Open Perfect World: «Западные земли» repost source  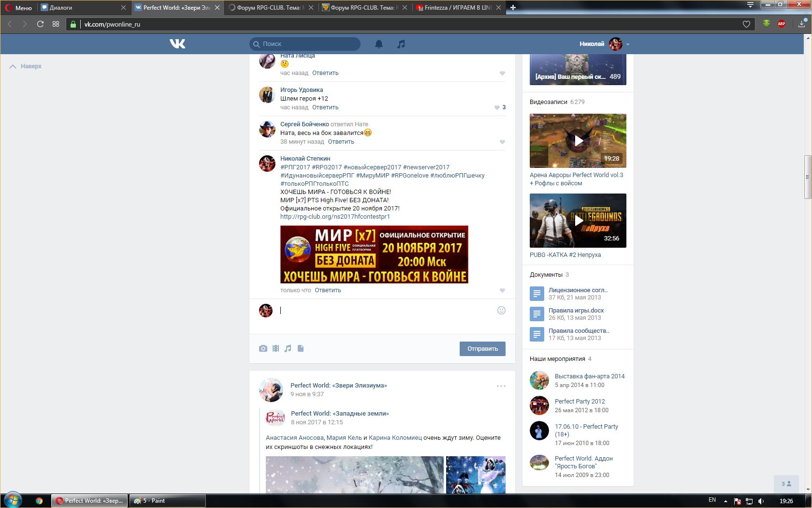340,414
